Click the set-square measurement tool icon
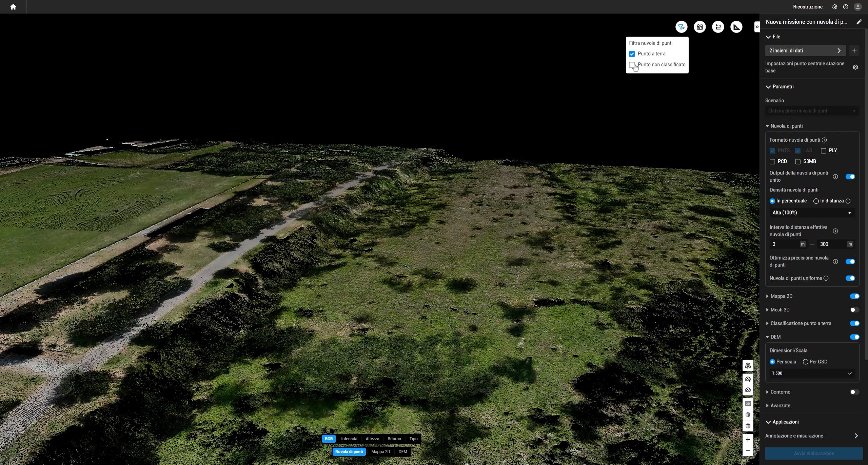Viewport: 868px width, 465px height. (736, 27)
